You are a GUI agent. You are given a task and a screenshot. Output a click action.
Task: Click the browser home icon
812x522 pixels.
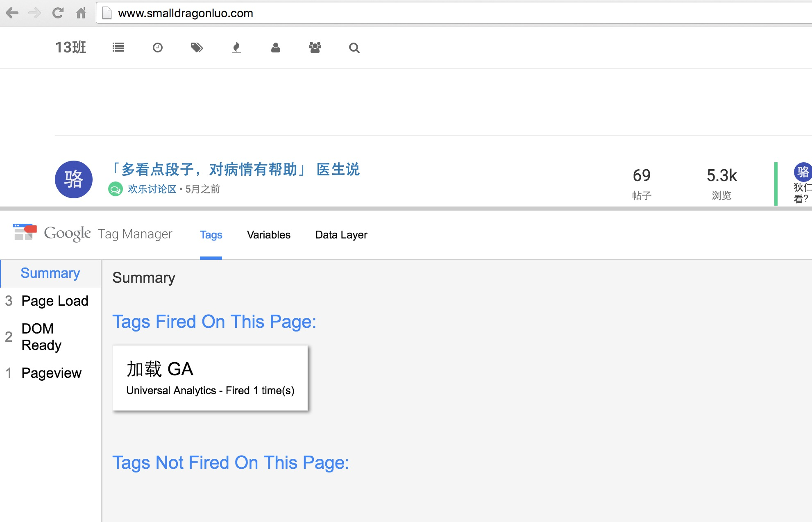click(81, 13)
